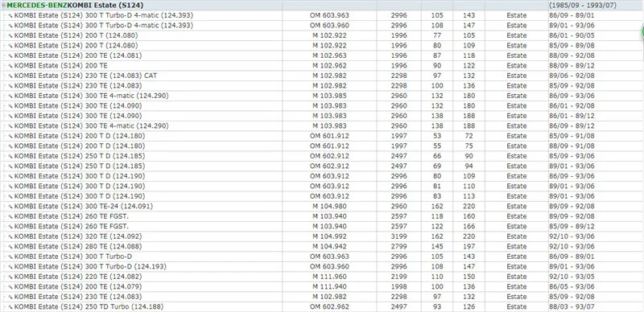The height and width of the screenshot is (312, 644).
Task: Collapse the MERCEDES-BENZ KOMBI Estate (S124) group
Action: [x=4, y=6]
